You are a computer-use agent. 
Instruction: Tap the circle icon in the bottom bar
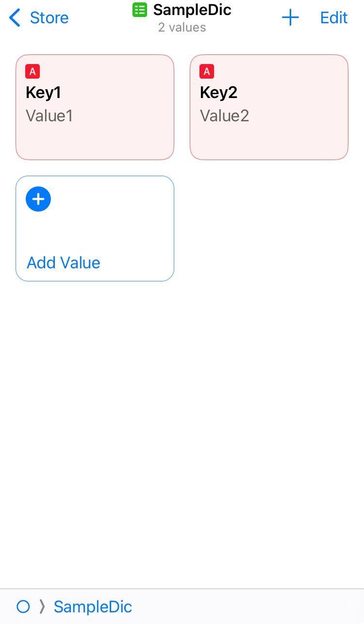pos(23,607)
